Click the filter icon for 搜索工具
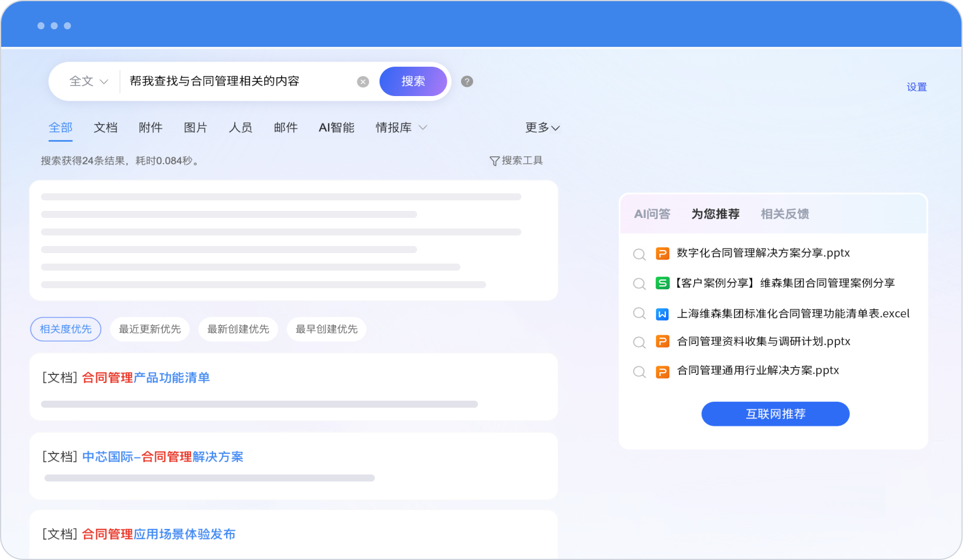The height and width of the screenshot is (560, 963). (494, 161)
